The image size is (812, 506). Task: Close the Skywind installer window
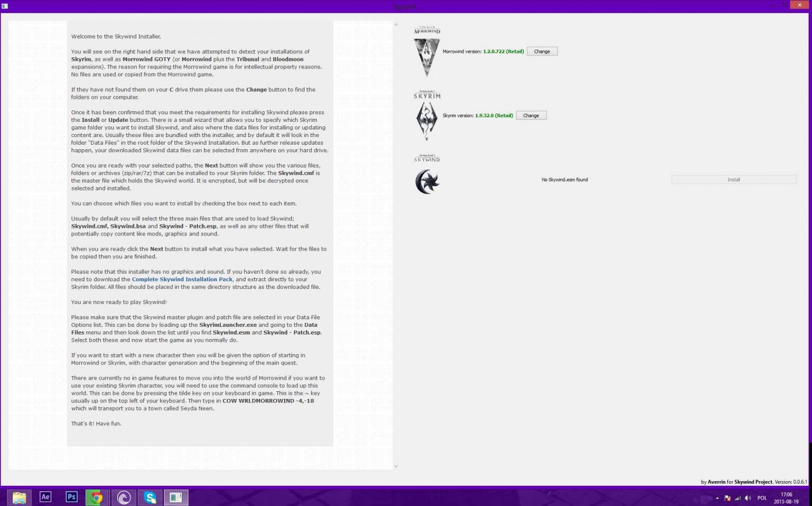coord(799,5)
